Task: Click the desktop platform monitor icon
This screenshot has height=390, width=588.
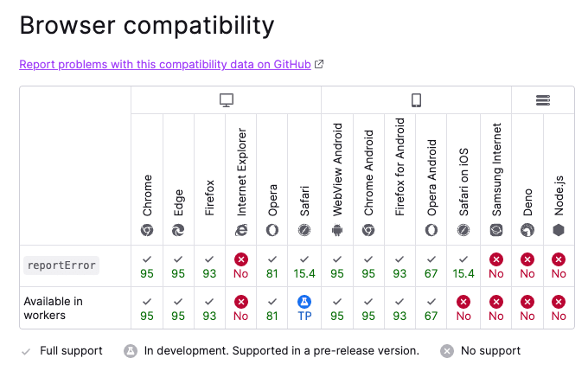Action: coord(227,100)
